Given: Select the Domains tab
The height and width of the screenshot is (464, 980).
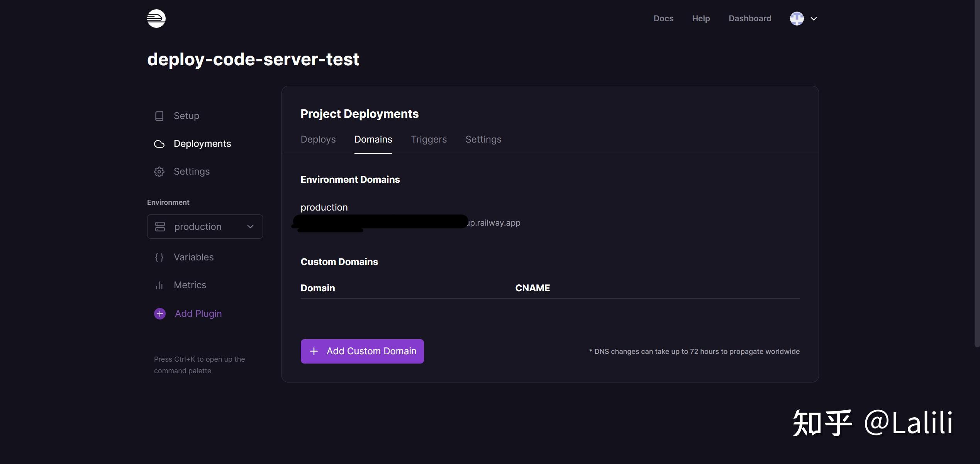Looking at the screenshot, I should coord(373,139).
